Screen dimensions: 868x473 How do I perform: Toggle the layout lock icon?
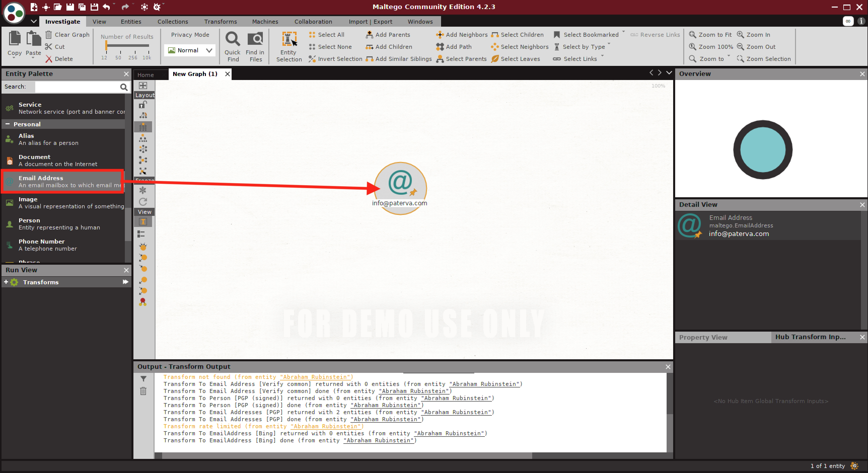143,105
